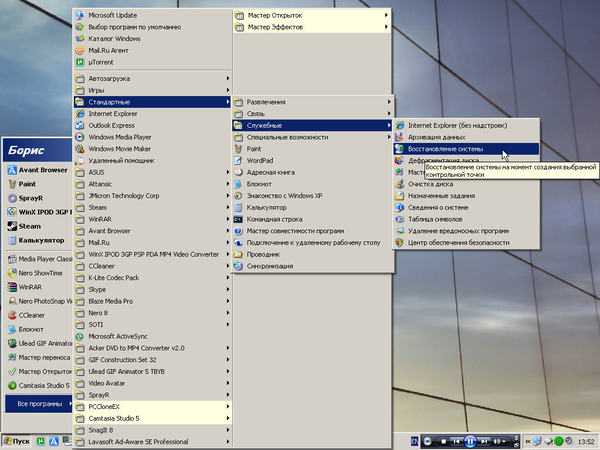This screenshot has width=600, height=450.
Task: Expand the Игры folder
Action: (152, 90)
